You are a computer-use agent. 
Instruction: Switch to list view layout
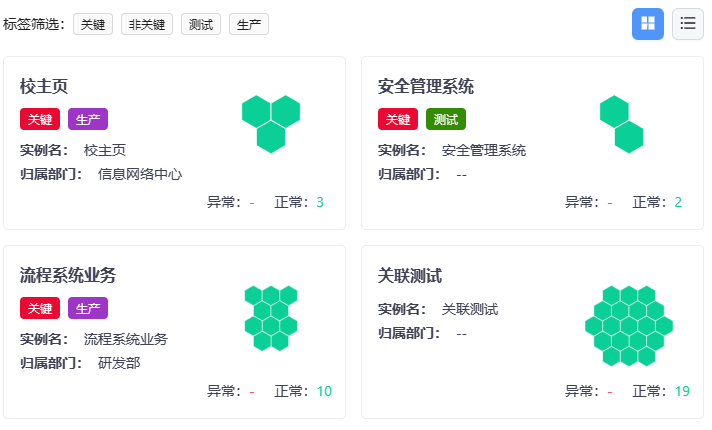click(687, 24)
